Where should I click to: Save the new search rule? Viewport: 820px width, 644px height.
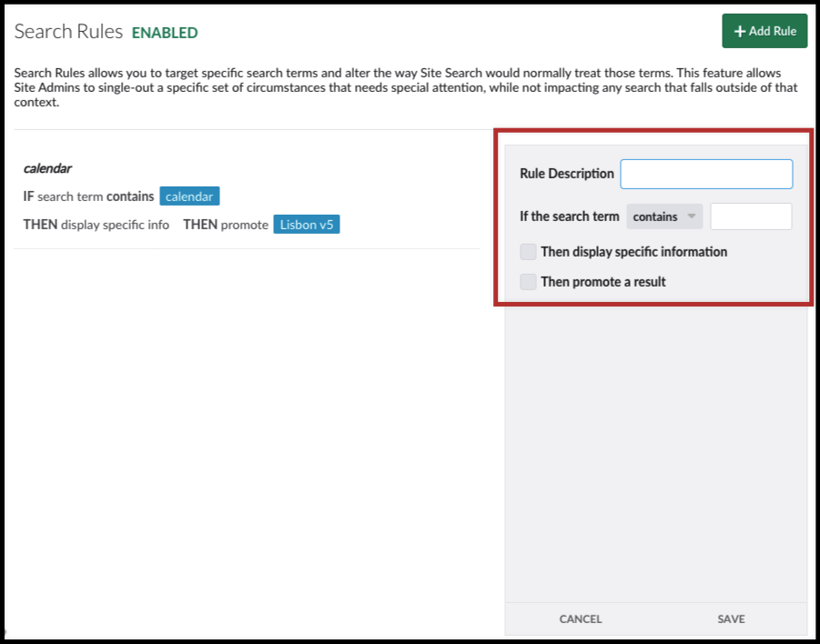click(731, 619)
